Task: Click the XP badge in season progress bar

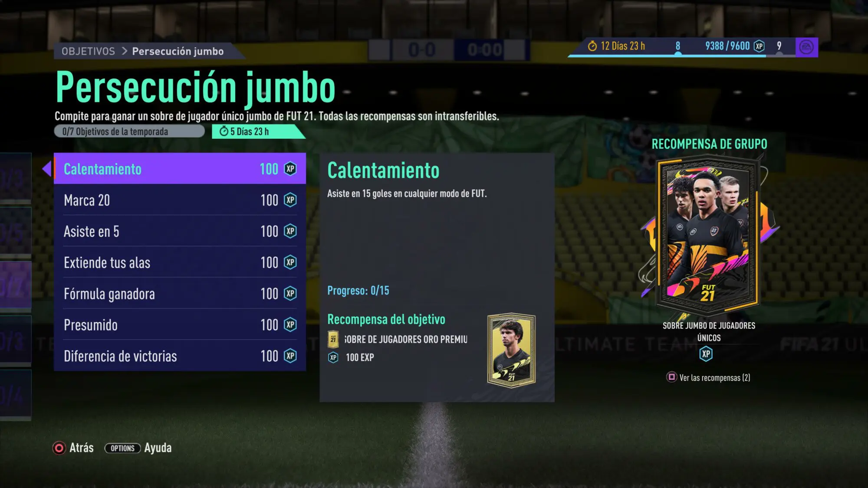Action: [x=759, y=46]
